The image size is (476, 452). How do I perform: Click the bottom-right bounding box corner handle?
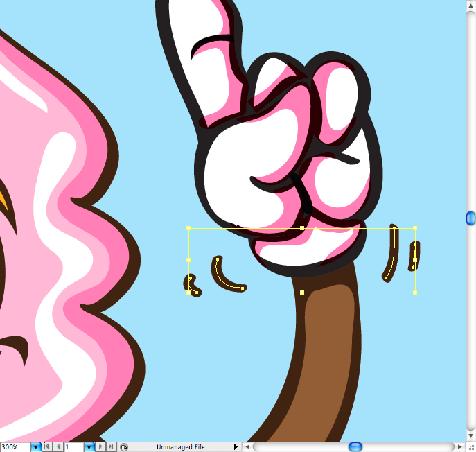[x=415, y=293]
